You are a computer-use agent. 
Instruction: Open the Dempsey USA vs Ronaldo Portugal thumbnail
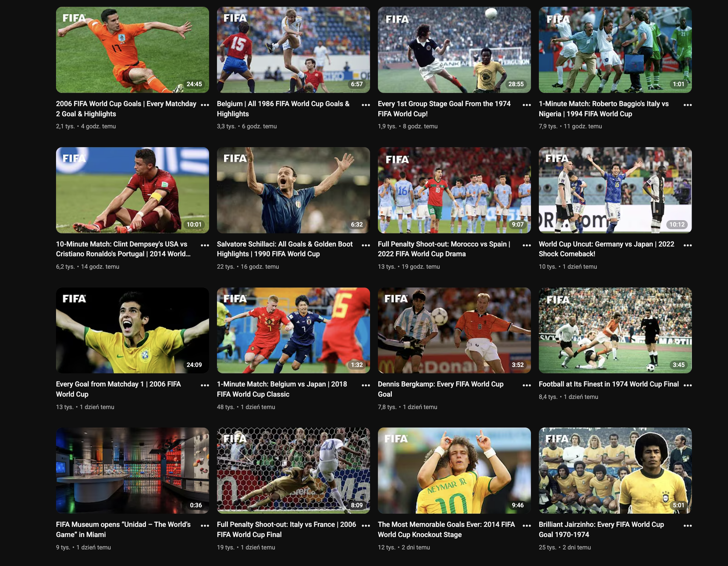click(x=132, y=190)
